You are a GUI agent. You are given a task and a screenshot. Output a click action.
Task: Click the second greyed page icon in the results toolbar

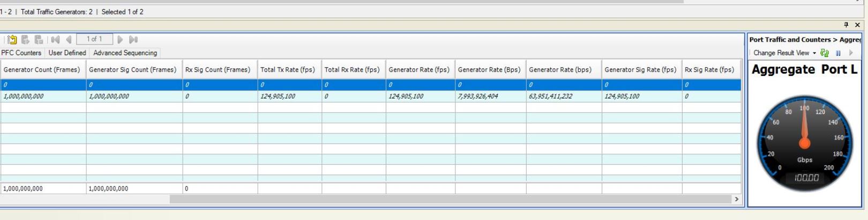point(26,40)
